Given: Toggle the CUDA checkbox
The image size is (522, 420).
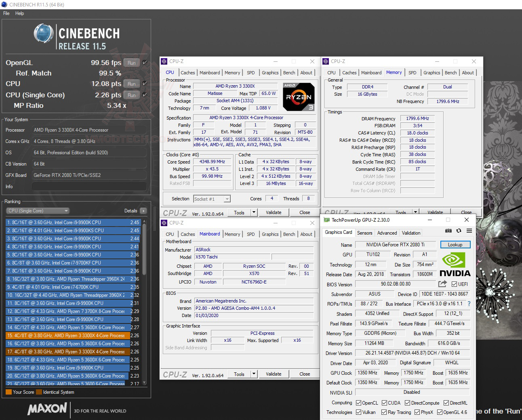Looking at the screenshot, I should coord(384,403).
